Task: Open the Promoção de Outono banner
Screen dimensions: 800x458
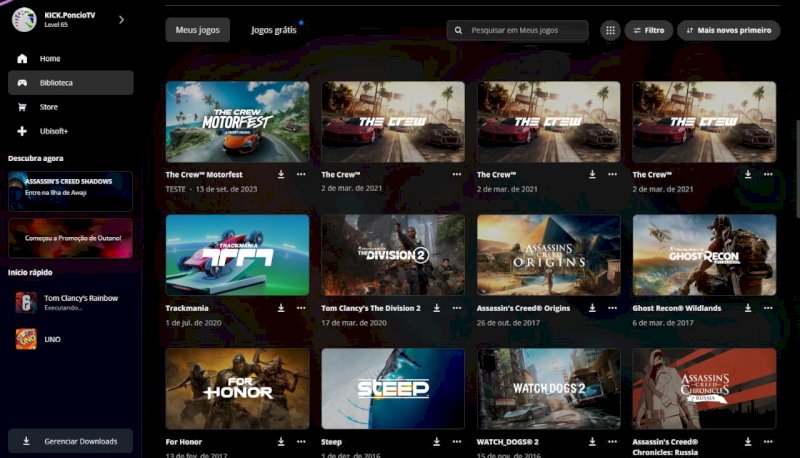Action: (70, 238)
